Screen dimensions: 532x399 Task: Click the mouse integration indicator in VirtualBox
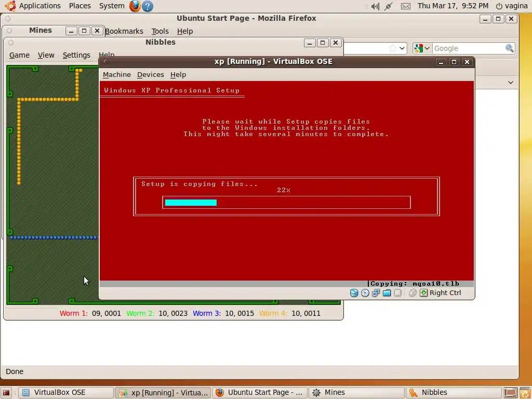point(413,293)
